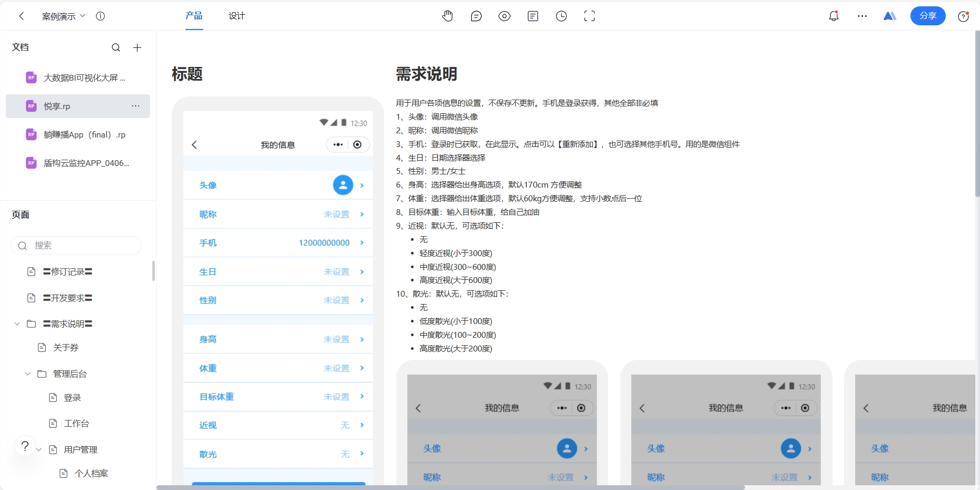Tap avatar icon in third 我的信息 mockup
Viewport: 980px width, 490px height.
coord(791,448)
